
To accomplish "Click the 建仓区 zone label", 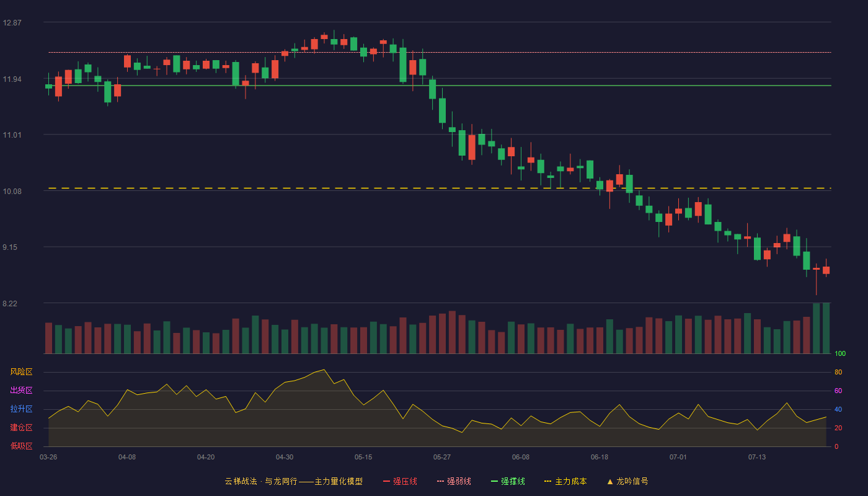I will click(21, 428).
